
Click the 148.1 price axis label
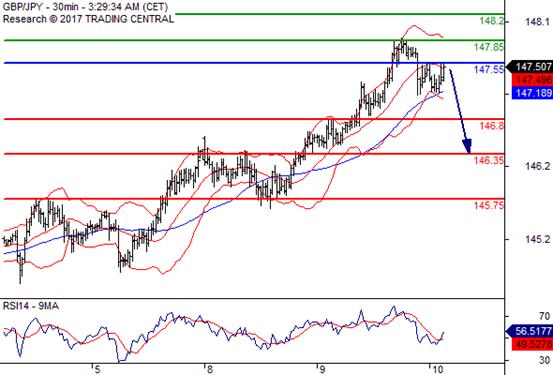tap(537, 22)
